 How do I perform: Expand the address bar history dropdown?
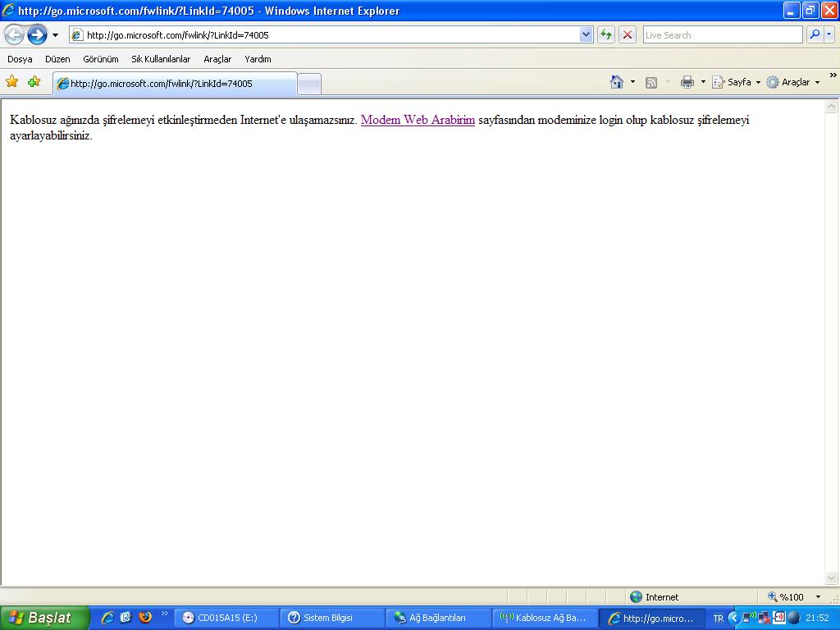click(x=586, y=34)
